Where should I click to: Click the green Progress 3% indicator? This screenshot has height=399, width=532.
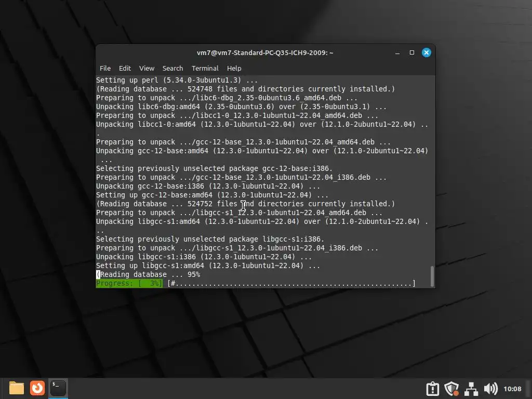tap(129, 283)
